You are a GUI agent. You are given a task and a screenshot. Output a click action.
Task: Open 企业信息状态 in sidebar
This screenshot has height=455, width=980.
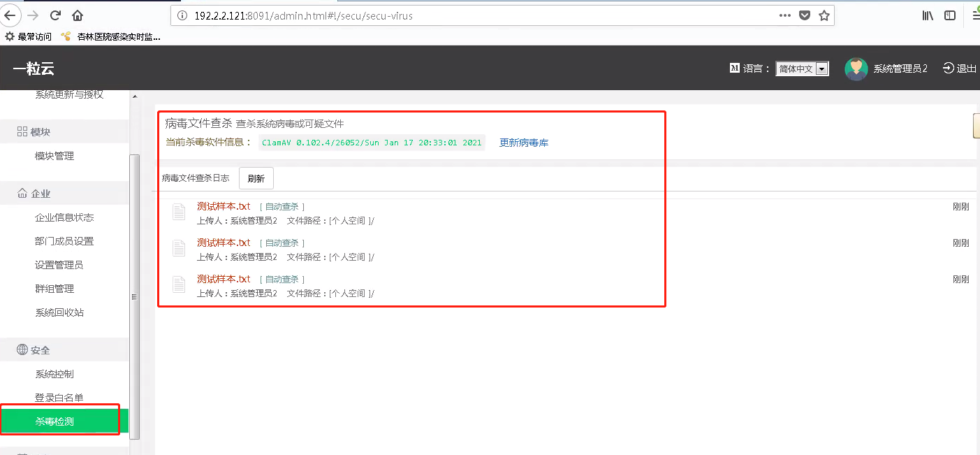coord(64,217)
